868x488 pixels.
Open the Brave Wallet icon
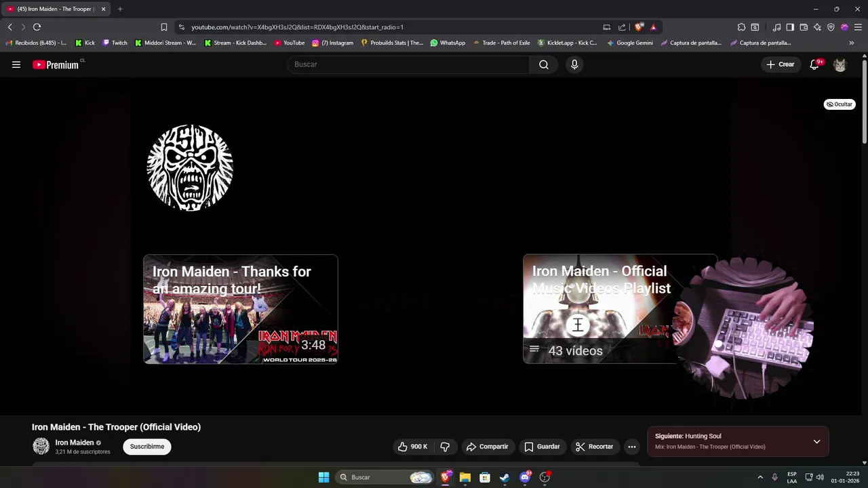[804, 27]
